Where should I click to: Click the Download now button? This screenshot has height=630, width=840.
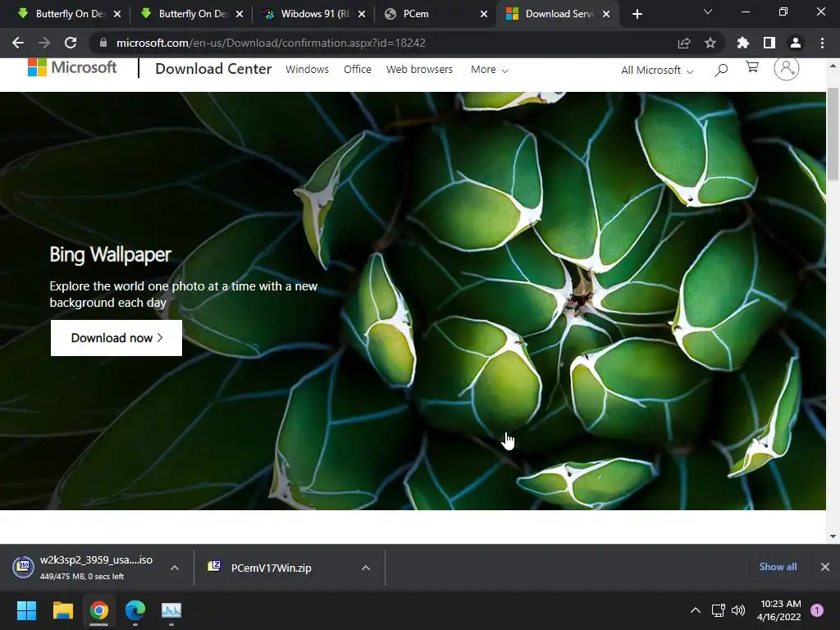click(116, 338)
